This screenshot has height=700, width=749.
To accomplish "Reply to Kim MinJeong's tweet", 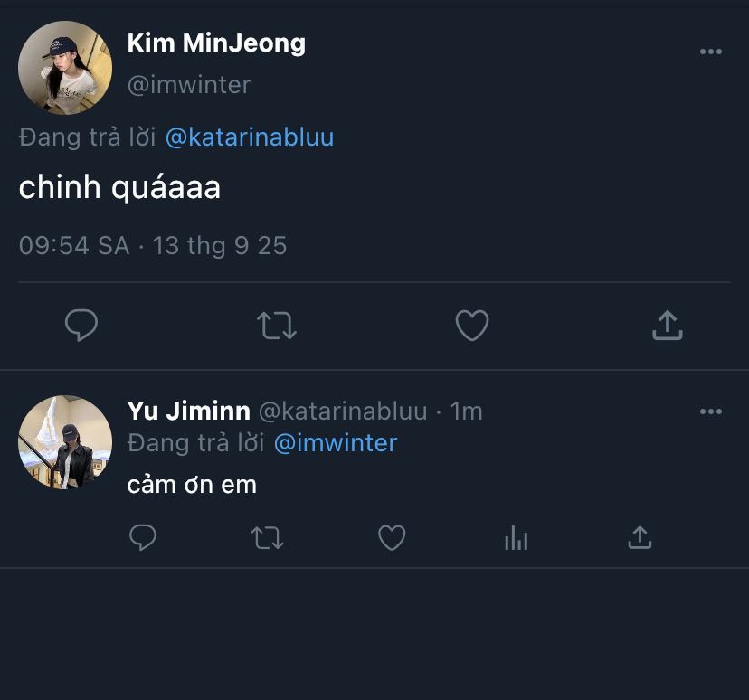I will [x=81, y=326].
